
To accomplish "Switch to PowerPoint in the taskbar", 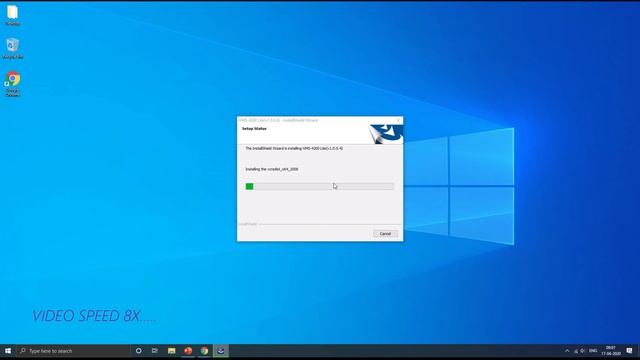I will coord(188,351).
